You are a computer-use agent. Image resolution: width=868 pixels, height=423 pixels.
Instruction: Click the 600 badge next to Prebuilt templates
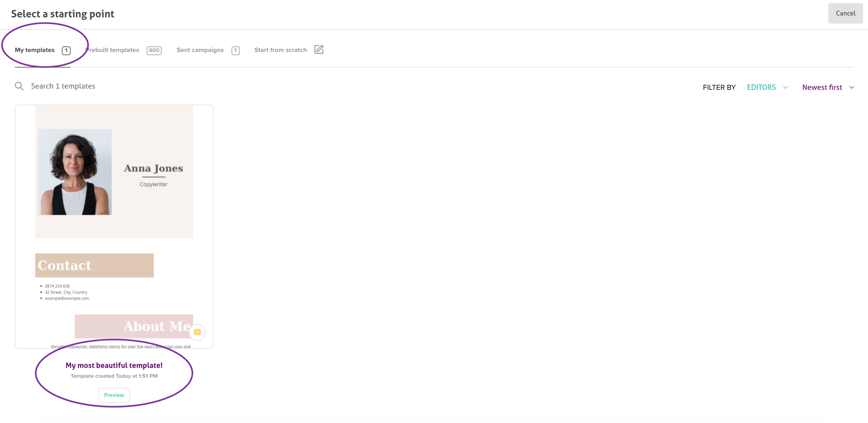[x=154, y=50]
